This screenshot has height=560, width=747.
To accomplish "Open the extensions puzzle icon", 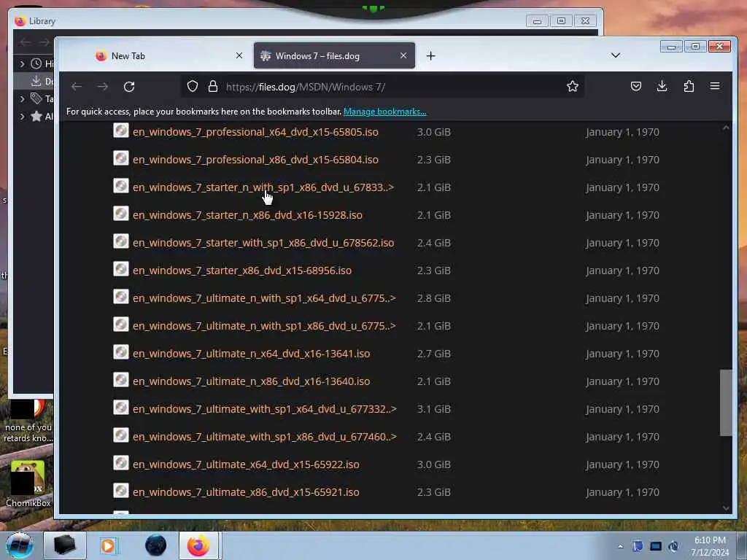I will [x=689, y=86].
